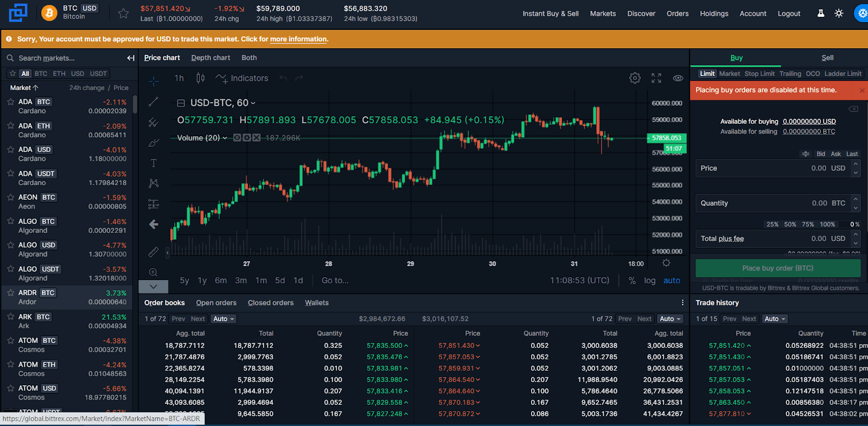This screenshot has height=426, width=868.
Task: Open the Indicators menu
Action: (x=242, y=78)
